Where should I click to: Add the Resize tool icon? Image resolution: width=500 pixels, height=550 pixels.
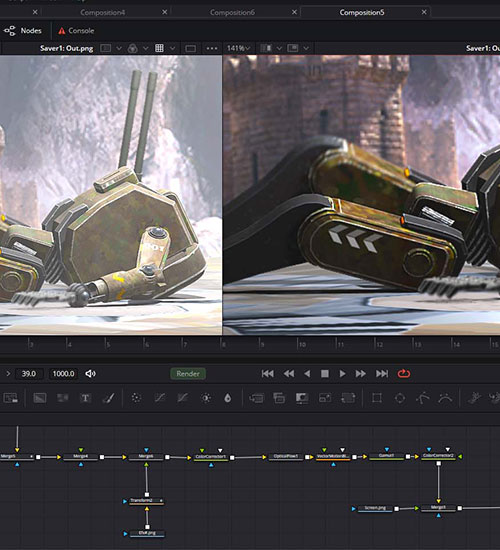[325, 398]
